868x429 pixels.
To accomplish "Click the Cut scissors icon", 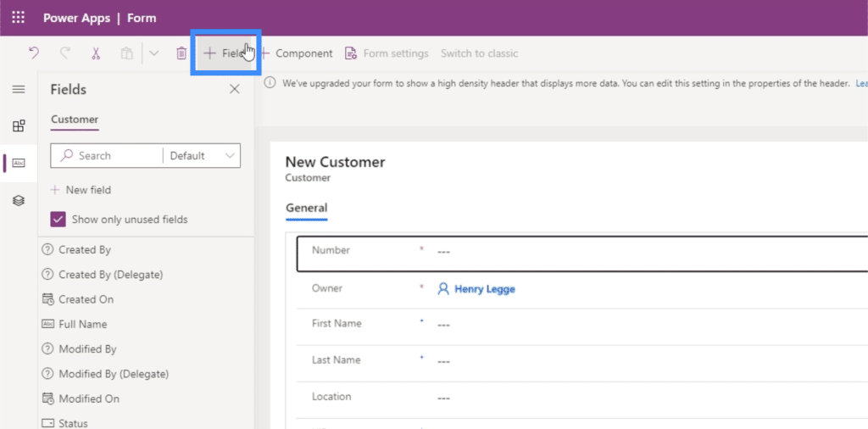I will pyautogui.click(x=96, y=53).
